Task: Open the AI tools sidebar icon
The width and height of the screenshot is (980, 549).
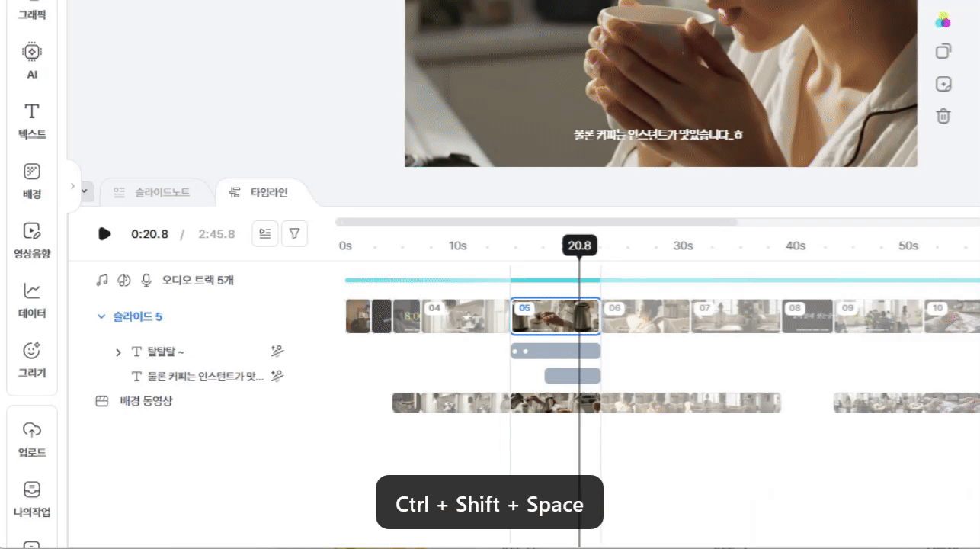Action: point(31,60)
